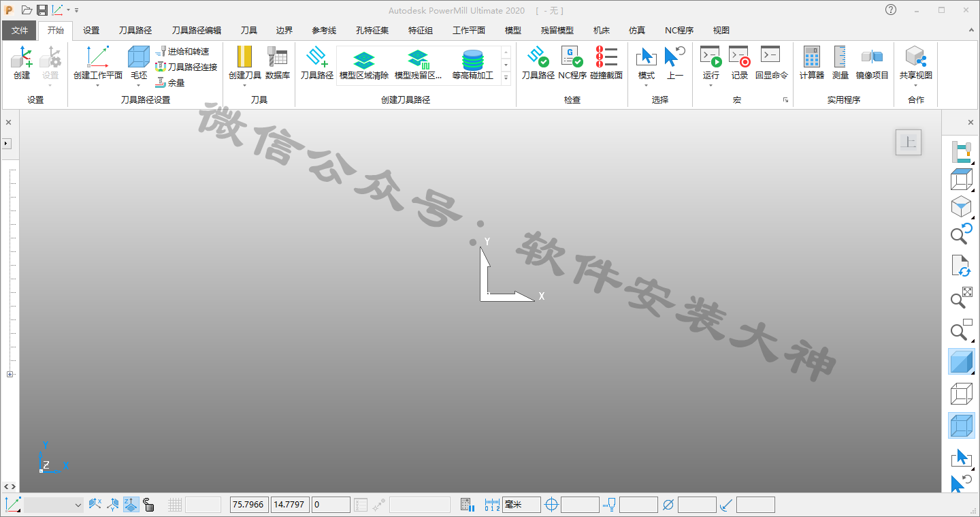Viewport: 980px width, 517px height.
Task: Click zoom to box magnifier icon
Action: click(961, 329)
